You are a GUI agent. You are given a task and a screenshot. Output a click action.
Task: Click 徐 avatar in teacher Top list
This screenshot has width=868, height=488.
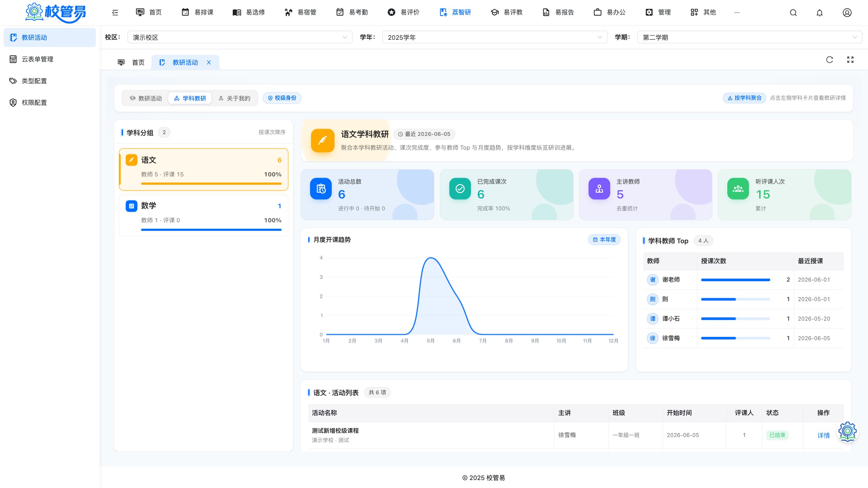tap(652, 338)
